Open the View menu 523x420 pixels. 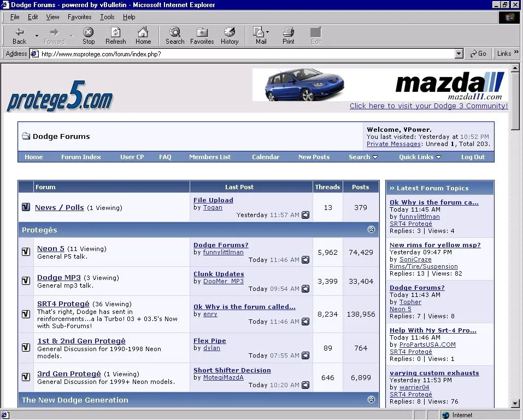tap(52, 17)
